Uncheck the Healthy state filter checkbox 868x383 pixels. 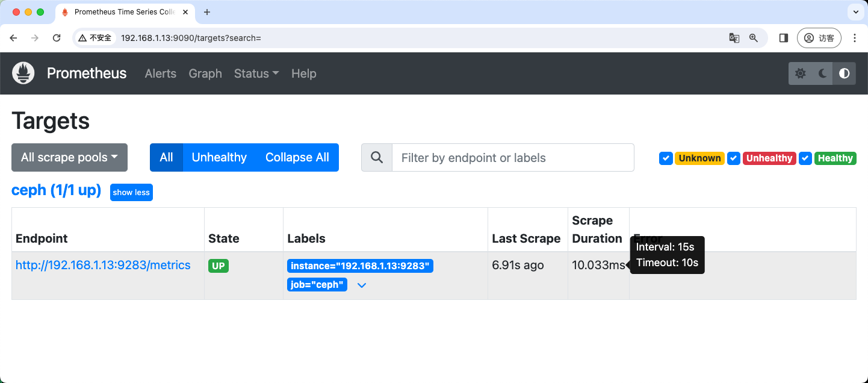[x=805, y=158]
